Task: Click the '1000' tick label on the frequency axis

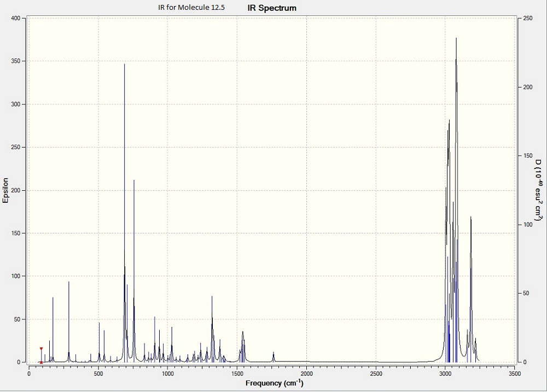Action: [x=167, y=373]
